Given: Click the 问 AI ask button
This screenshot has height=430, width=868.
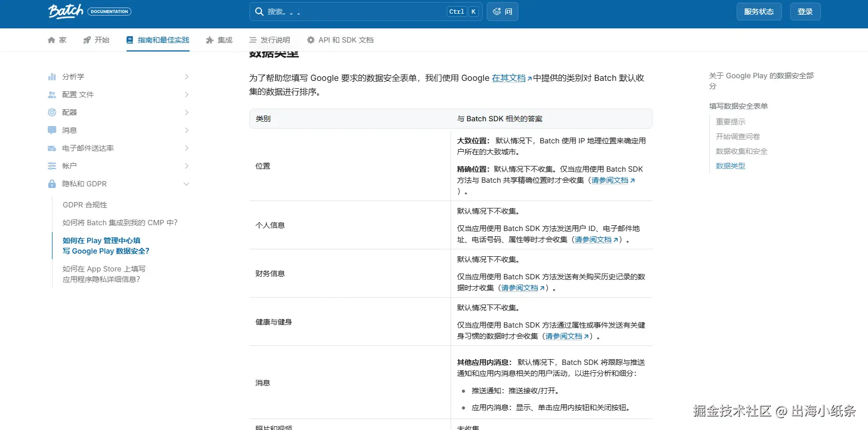Looking at the screenshot, I should pos(503,12).
